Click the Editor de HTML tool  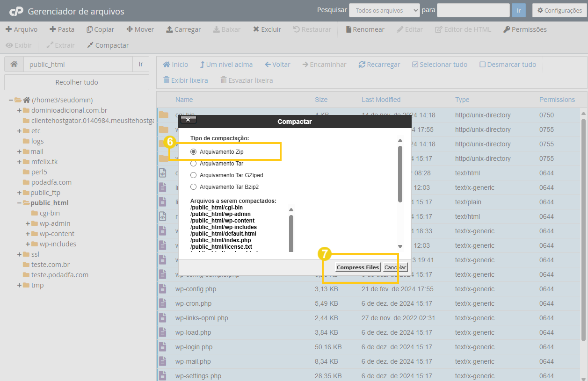click(x=463, y=29)
